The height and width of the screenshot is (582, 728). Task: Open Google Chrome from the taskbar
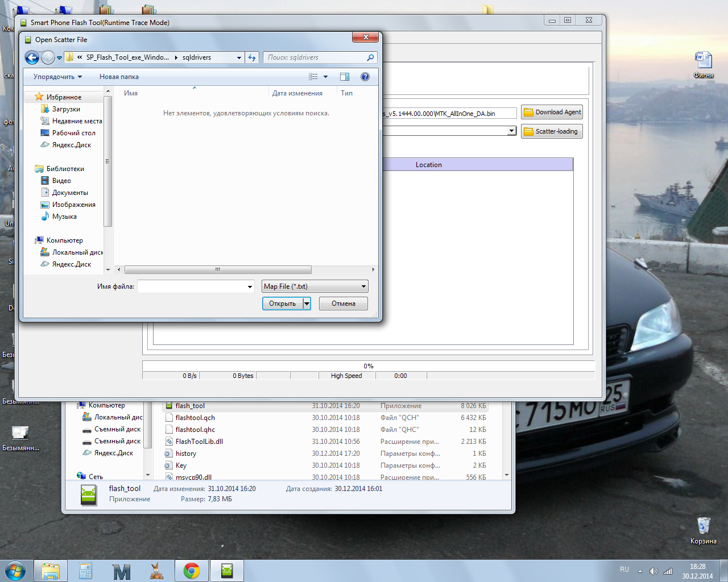[192, 571]
